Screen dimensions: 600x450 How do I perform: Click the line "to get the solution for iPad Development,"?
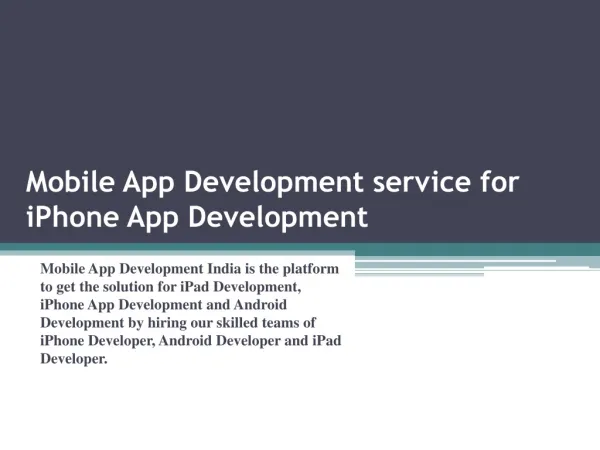coord(171,287)
